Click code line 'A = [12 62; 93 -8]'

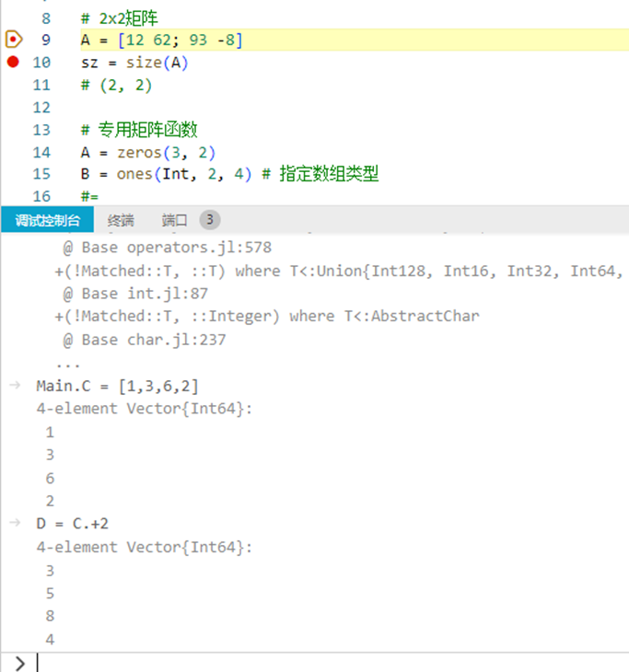pos(162,40)
